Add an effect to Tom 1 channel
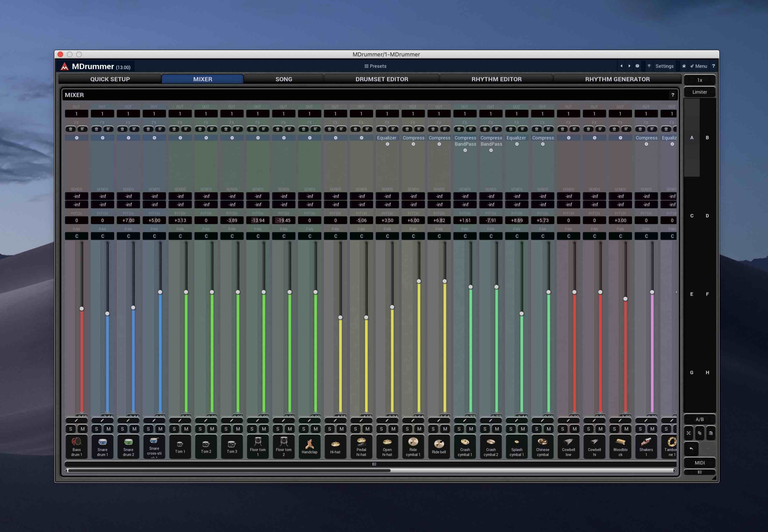The width and height of the screenshot is (768, 532). point(180,138)
